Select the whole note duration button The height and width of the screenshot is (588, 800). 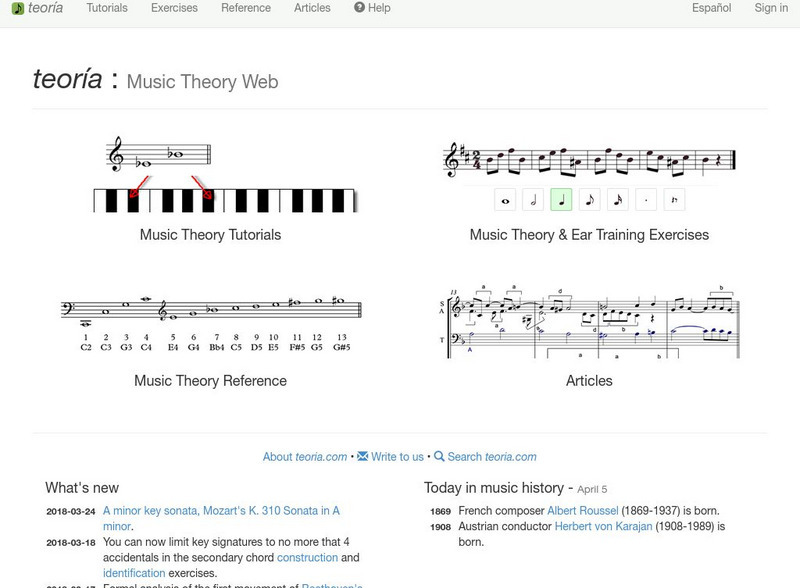pos(505,200)
